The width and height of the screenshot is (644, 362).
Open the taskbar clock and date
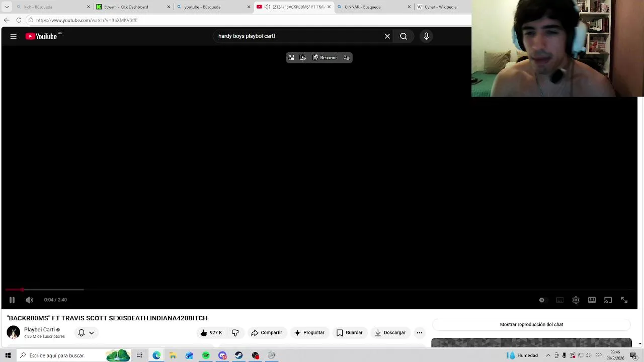(x=615, y=355)
